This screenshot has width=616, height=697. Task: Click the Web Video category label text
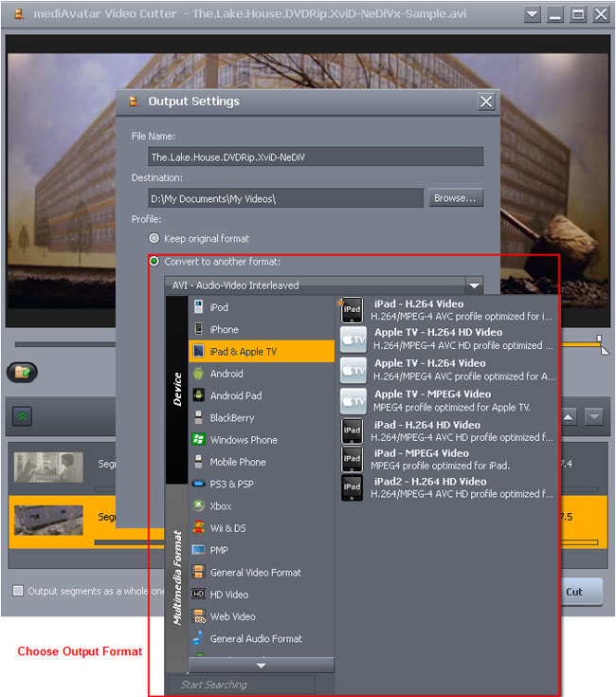tap(233, 616)
